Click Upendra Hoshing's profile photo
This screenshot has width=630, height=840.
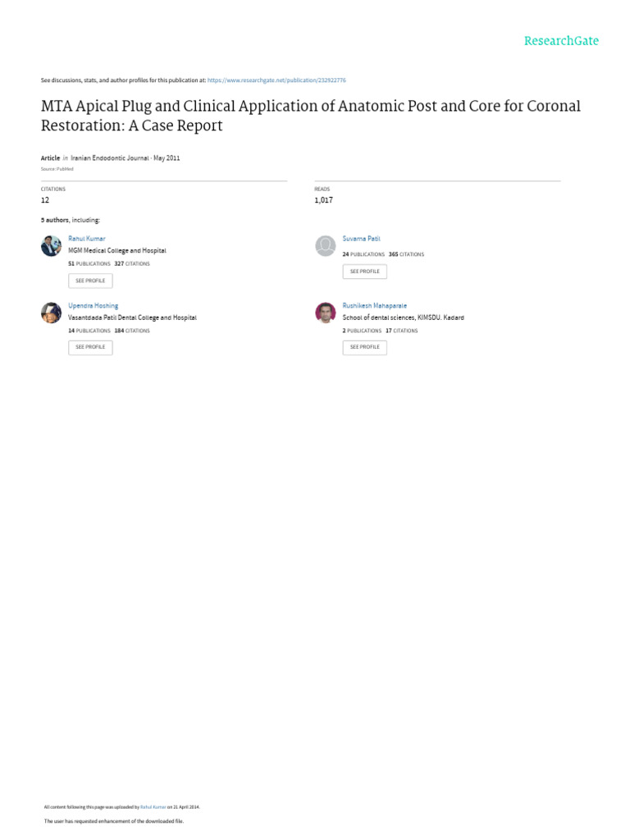pos(51,313)
